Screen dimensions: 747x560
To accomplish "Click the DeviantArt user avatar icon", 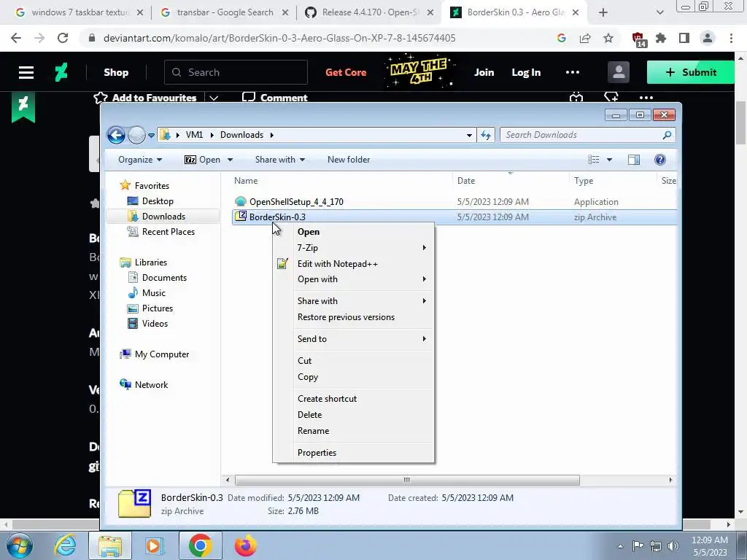I will pos(619,72).
